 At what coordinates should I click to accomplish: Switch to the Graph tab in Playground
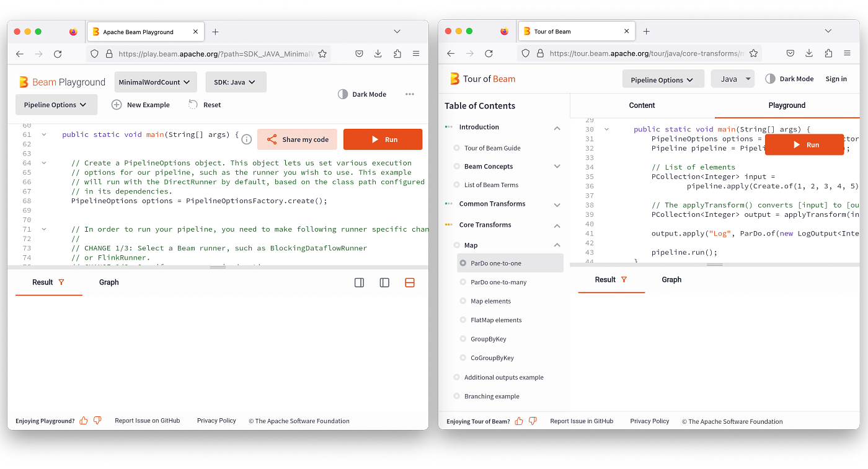click(x=109, y=282)
